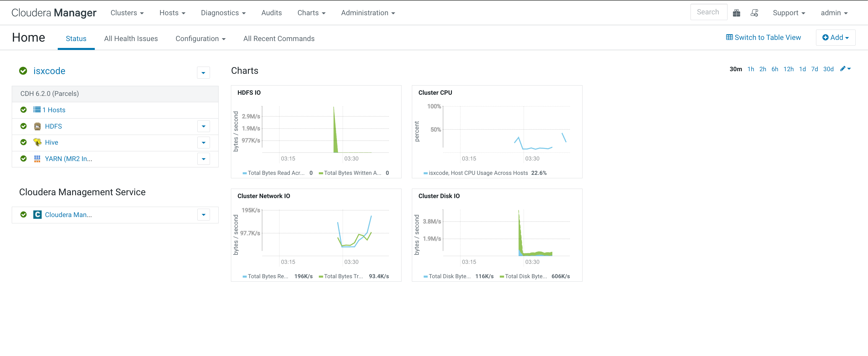Screen dimensions: 868x356
Task: Click Switch to Table View link
Action: pyautogui.click(x=763, y=37)
